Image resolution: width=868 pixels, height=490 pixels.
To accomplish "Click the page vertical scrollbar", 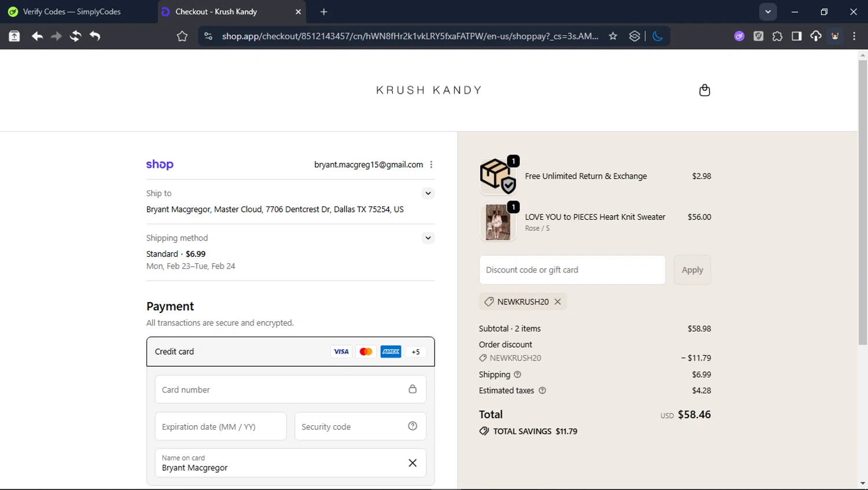I will click(x=863, y=202).
